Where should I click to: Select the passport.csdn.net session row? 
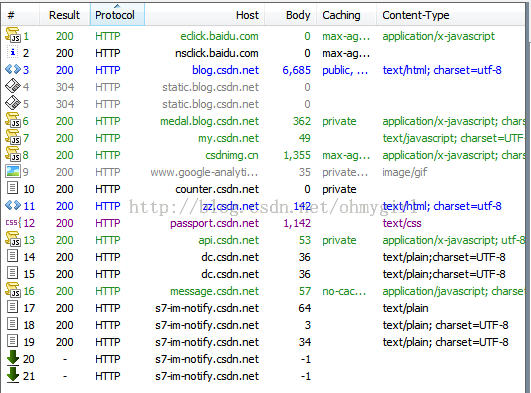pos(263,223)
